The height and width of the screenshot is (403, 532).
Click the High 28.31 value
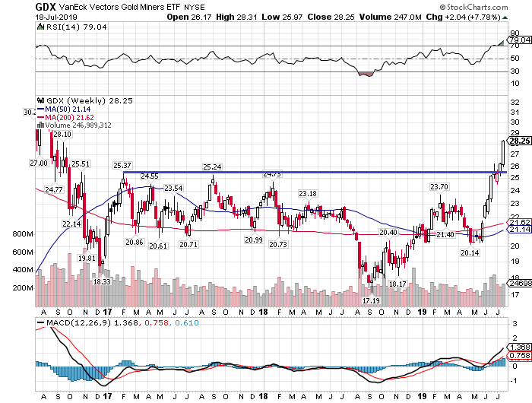pos(237,17)
